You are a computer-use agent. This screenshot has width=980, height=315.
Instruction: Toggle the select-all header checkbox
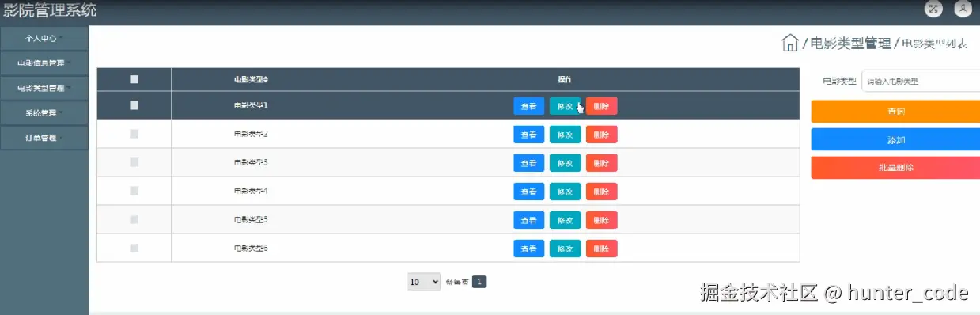click(134, 79)
